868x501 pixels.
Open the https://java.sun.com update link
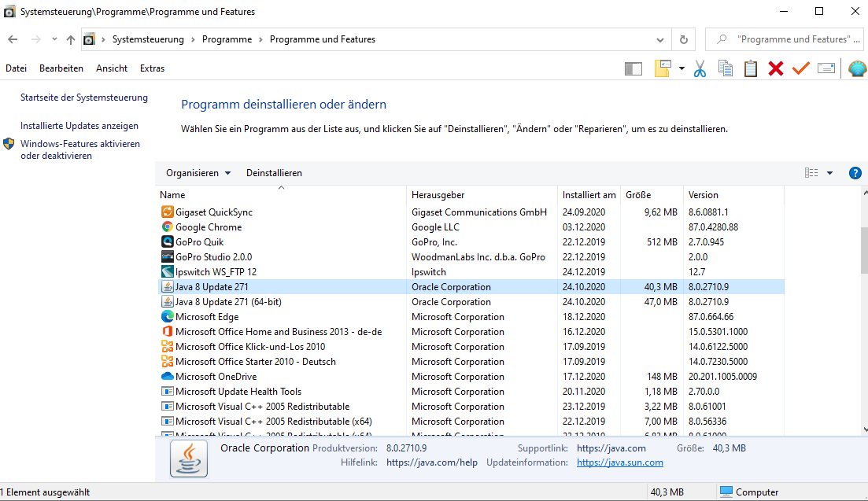pyautogui.click(x=619, y=462)
